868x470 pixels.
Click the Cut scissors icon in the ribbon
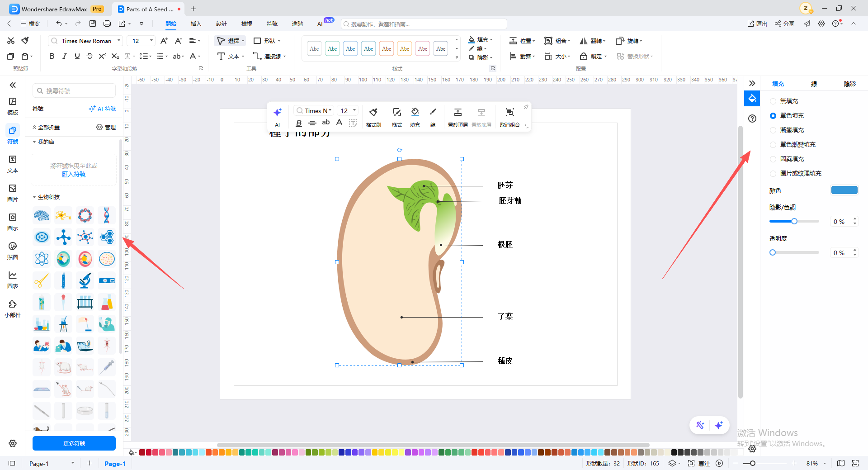pyautogui.click(x=11, y=41)
